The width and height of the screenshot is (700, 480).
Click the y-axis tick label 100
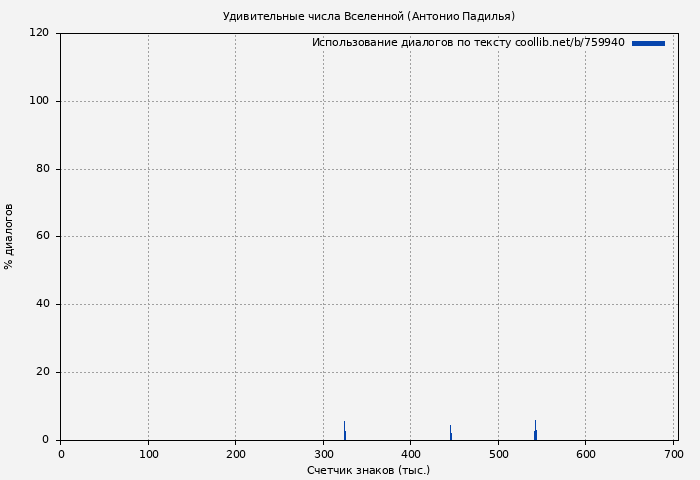tap(39, 101)
